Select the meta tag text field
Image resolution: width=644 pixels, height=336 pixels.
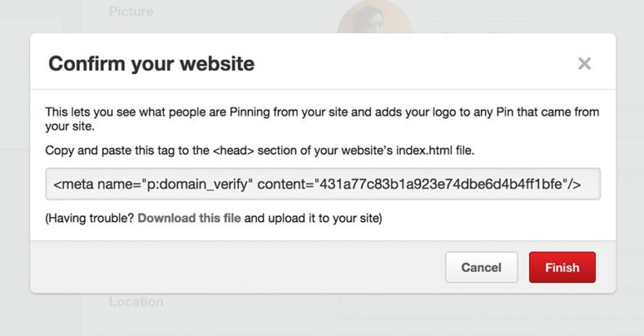(323, 184)
